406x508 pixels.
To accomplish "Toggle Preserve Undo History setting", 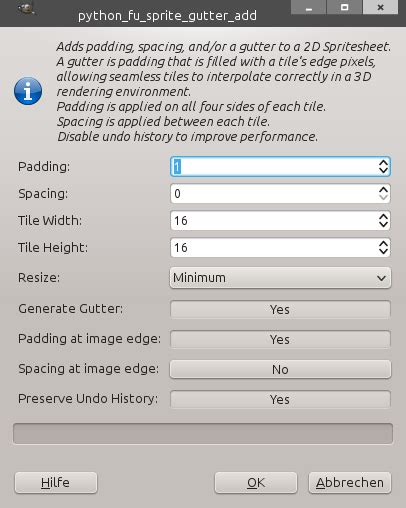I will tap(280, 399).
